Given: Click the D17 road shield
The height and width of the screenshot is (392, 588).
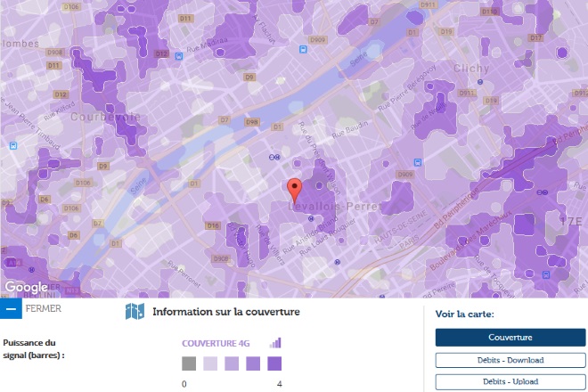Looking at the screenshot, I should pos(535,37).
